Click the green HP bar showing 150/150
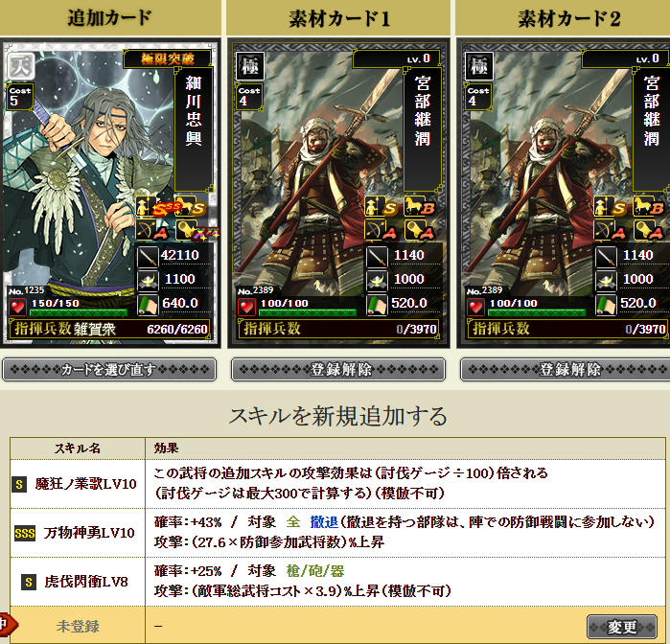Image resolution: width=670 pixels, height=644 pixels. point(79,312)
